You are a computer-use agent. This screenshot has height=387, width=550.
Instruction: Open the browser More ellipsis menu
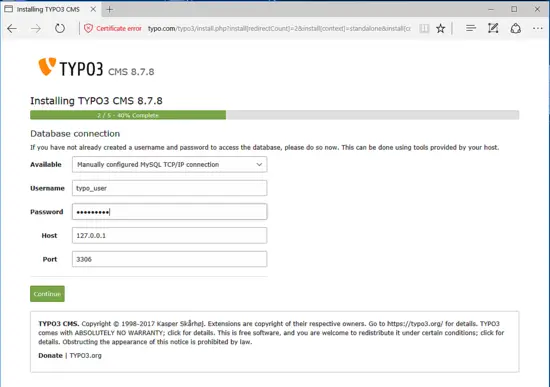coord(538,28)
